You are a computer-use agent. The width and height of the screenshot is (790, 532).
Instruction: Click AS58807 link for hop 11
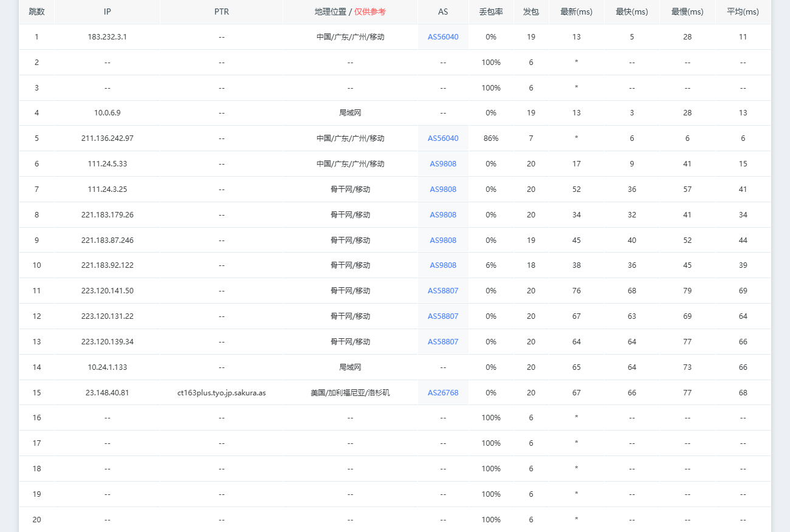(443, 291)
